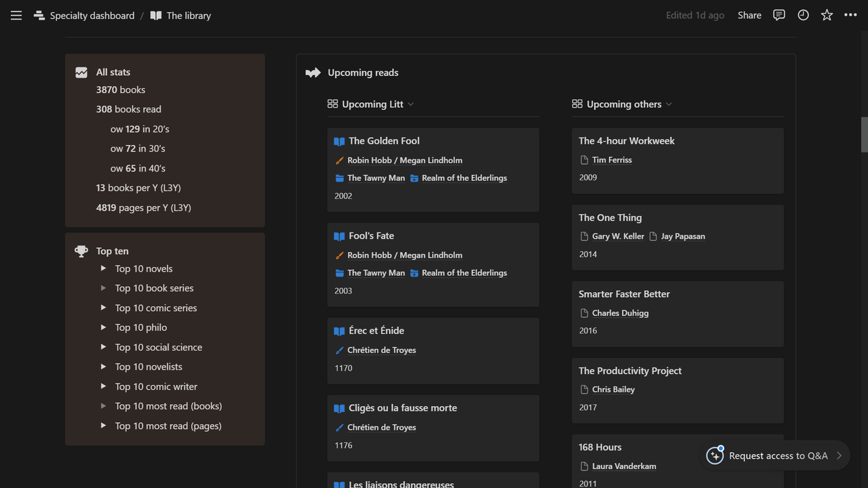Open the more options ellipsis menu

[x=850, y=15]
